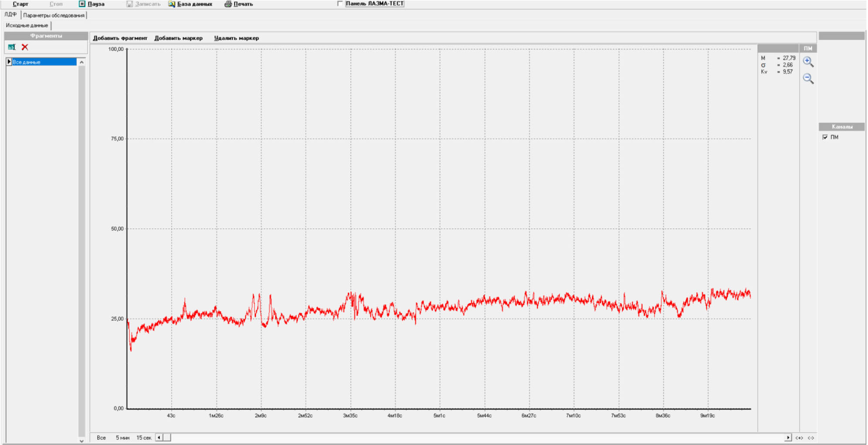Click the rename fragment icon
The width and height of the screenshot is (868, 445).
12,47
